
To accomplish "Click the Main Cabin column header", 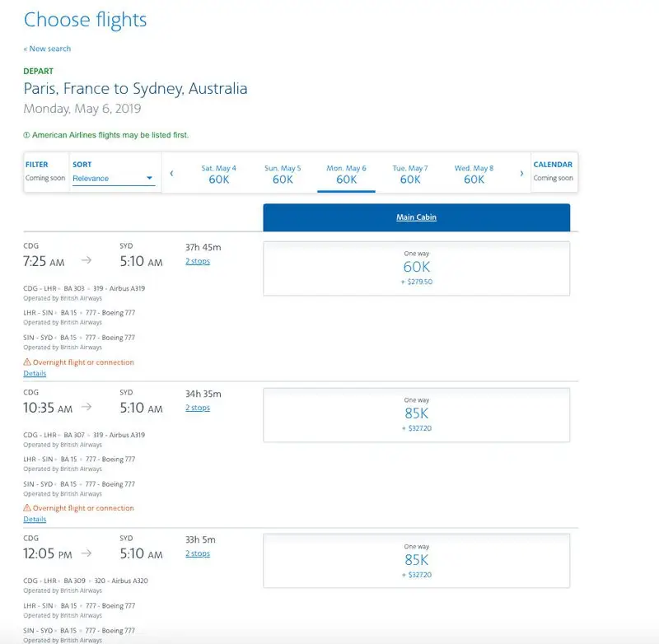I will (416, 217).
